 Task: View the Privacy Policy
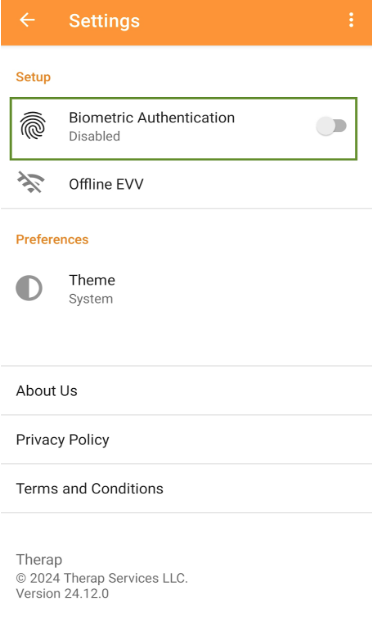(x=186, y=440)
